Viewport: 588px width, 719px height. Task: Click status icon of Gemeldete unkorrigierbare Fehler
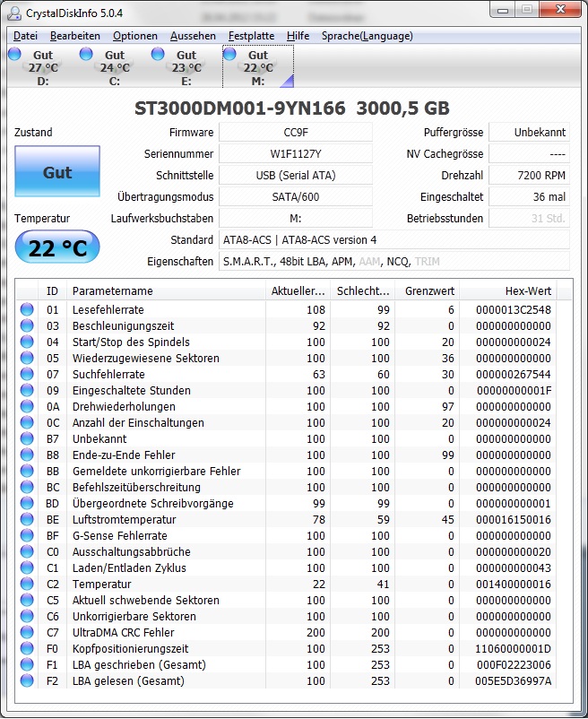[x=27, y=471]
